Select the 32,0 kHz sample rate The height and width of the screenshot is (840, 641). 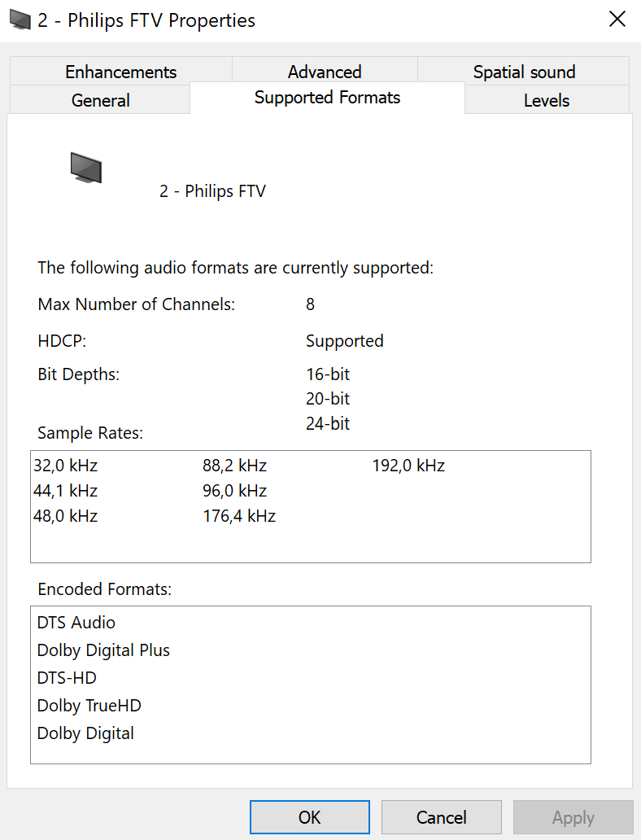click(66, 466)
